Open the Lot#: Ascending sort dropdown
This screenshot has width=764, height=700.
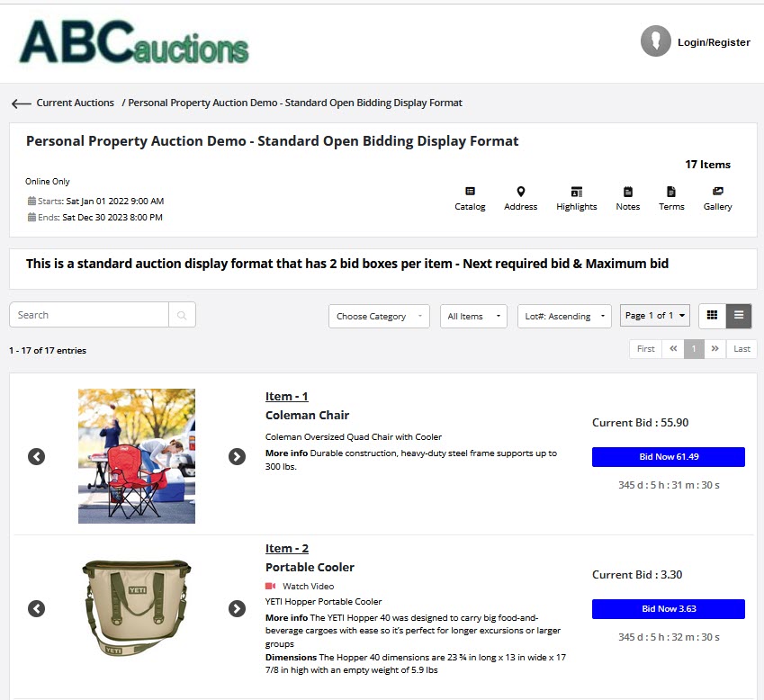564,315
